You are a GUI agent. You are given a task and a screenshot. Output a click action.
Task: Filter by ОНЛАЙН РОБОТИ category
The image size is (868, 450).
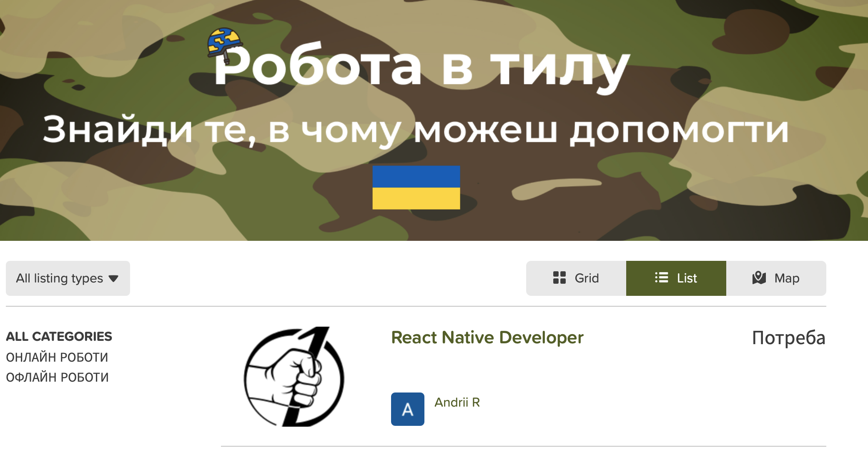tap(57, 357)
